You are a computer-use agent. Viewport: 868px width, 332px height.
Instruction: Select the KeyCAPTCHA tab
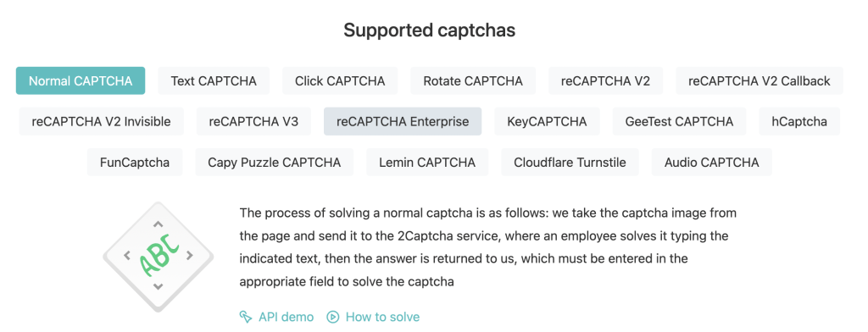tap(547, 122)
